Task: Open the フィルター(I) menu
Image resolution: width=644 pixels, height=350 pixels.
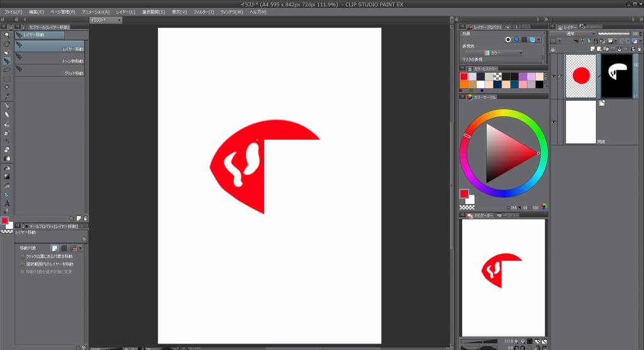Action: [x=204, y=11]
